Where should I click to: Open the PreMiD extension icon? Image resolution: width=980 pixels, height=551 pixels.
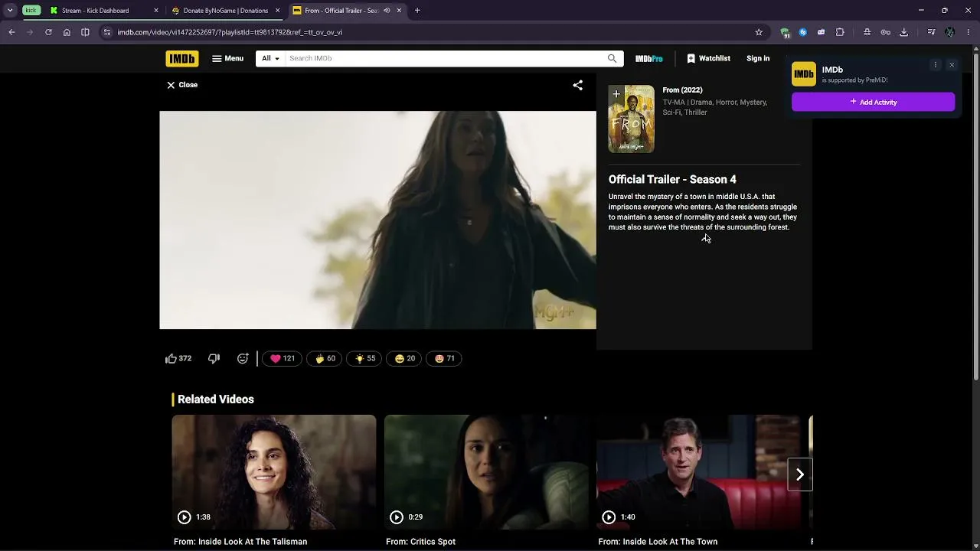[x=822, y=32]
